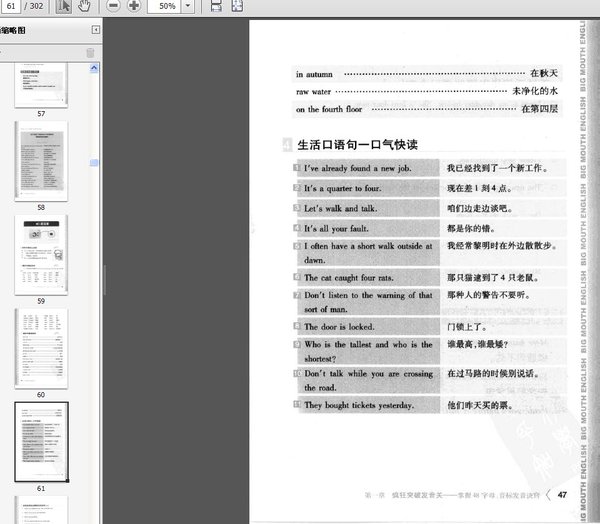Click the zoom out minus button
The height and width of the screenshot is (524, 600).
tap(113, 6)
